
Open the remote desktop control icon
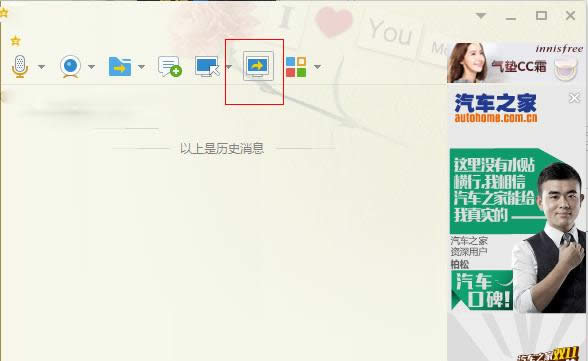207,67
